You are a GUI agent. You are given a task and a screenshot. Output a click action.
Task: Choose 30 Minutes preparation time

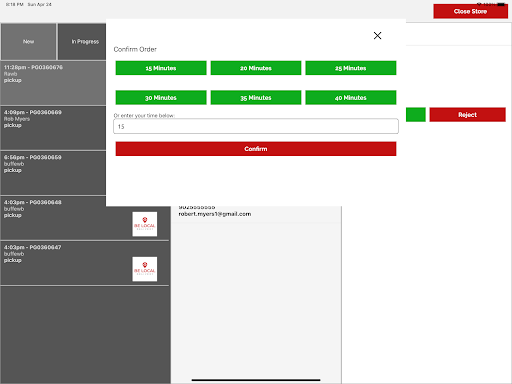click(161, 98)
